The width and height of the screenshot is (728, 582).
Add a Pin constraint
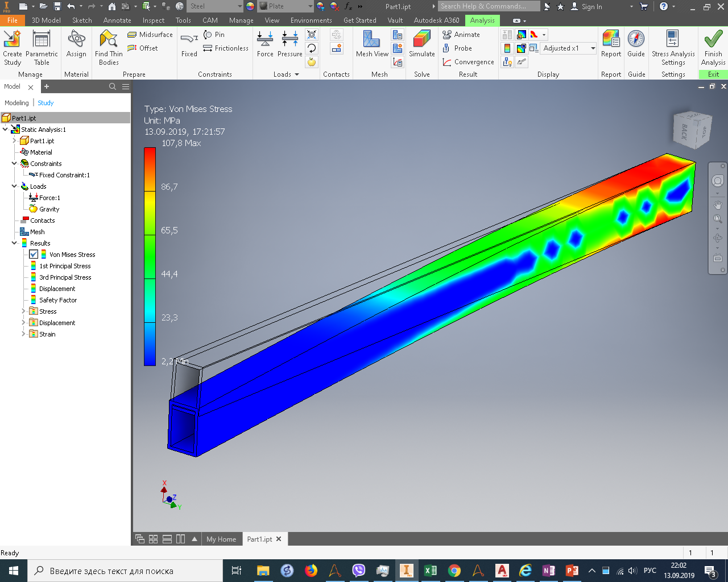(x=214, y=35)
